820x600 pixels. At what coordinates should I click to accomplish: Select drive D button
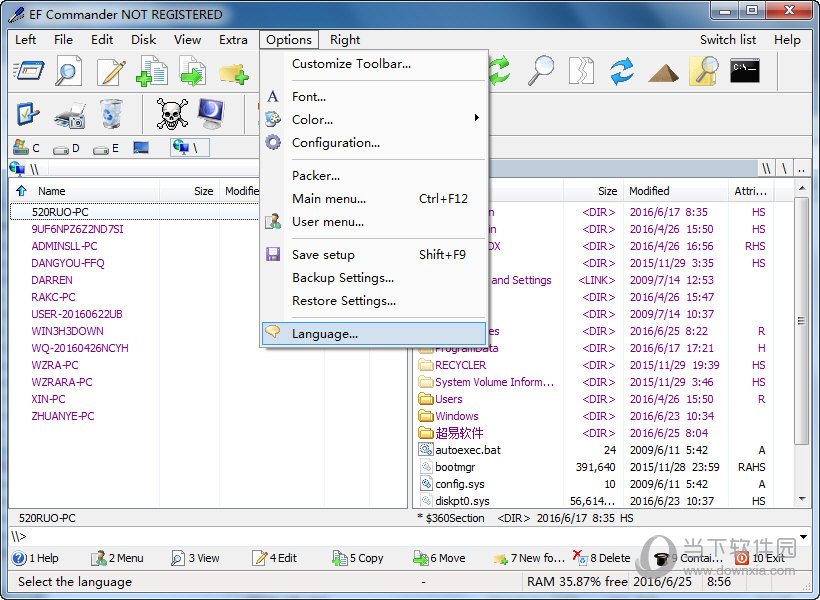click(66, 149)
